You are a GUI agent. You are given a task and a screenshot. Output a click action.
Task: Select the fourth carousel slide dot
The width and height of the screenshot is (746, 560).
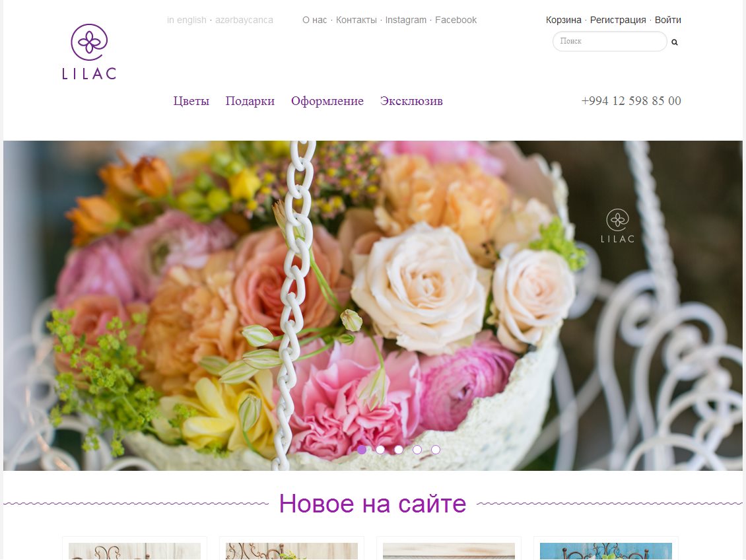point(417,450)
